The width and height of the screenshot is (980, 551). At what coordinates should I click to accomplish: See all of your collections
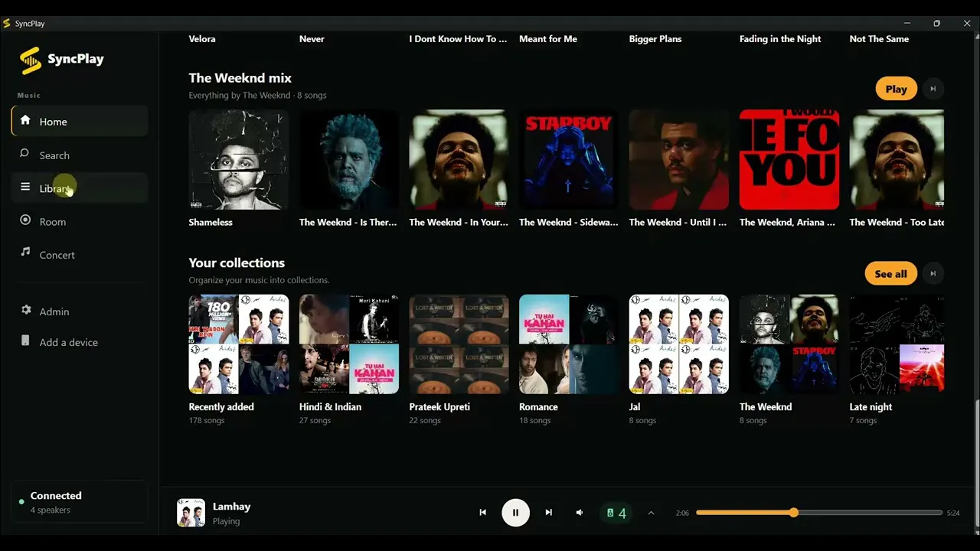pyautogui.click(x=890, y=273)
